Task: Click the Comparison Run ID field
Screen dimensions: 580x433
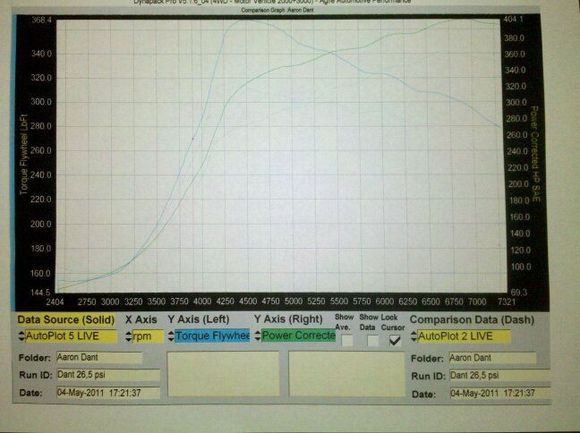Action: [500, 375]
